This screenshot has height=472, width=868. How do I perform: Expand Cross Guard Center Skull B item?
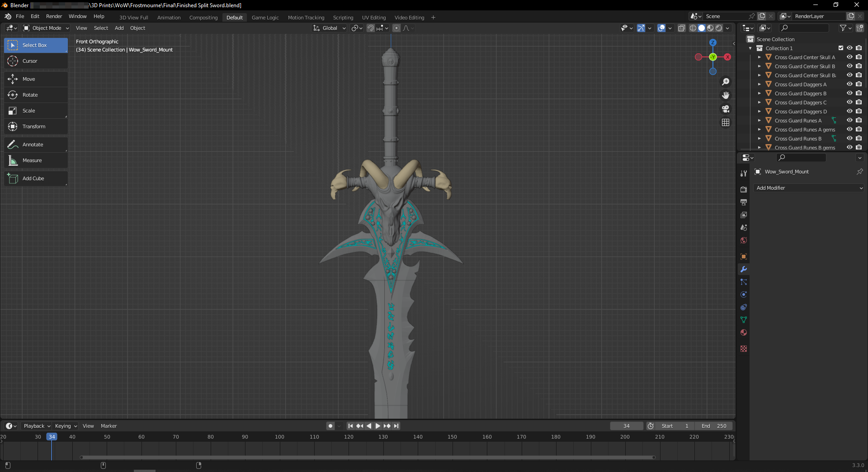(x=759, y=66)
